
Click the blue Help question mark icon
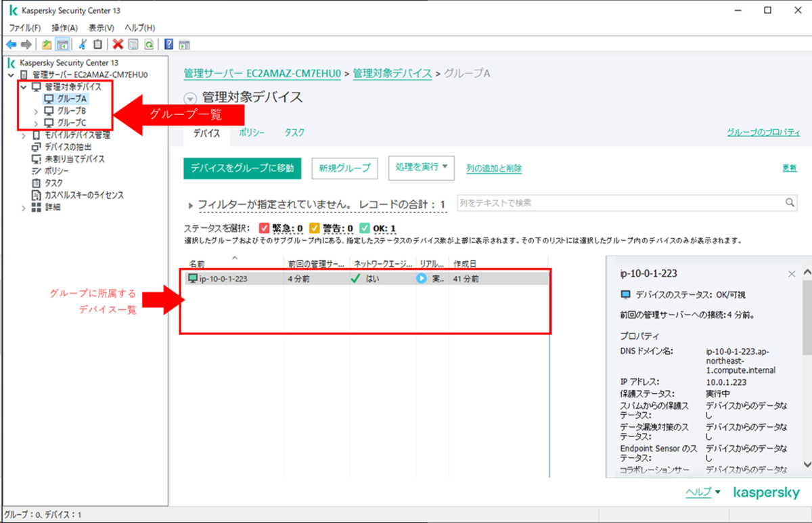point(168,44)
